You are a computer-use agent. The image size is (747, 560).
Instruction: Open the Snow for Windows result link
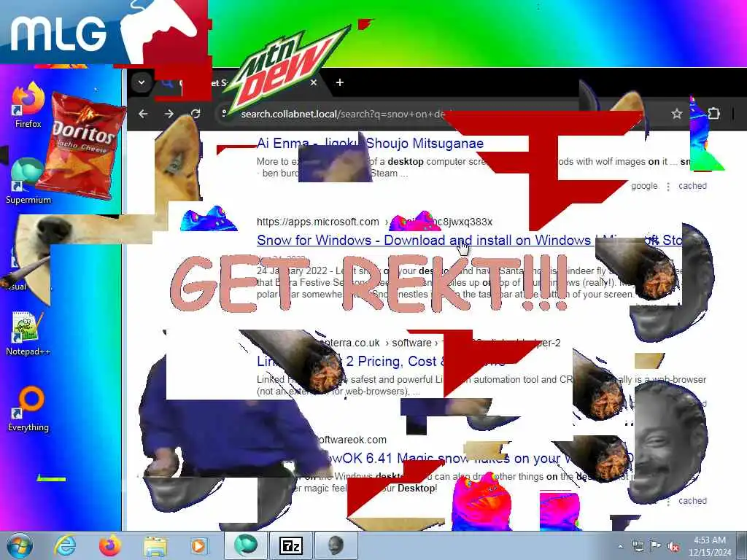pos(470,241)
